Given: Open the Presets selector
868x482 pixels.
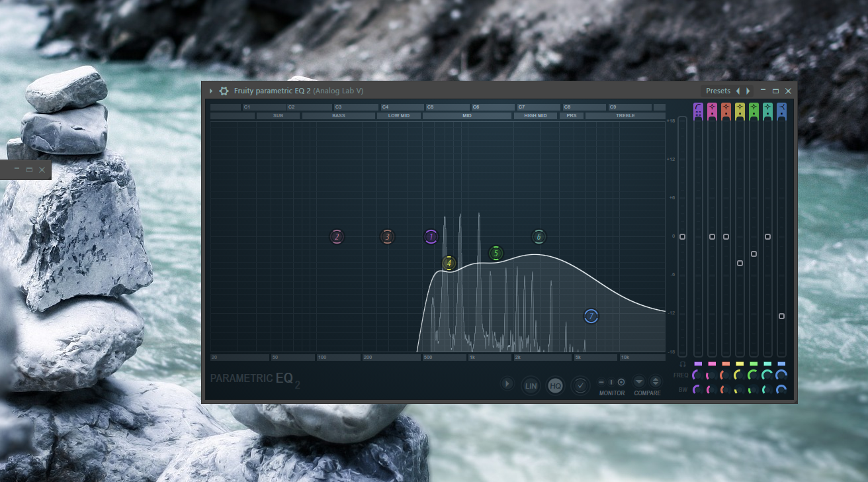Looking at the screenshot, I should [718, 91].
